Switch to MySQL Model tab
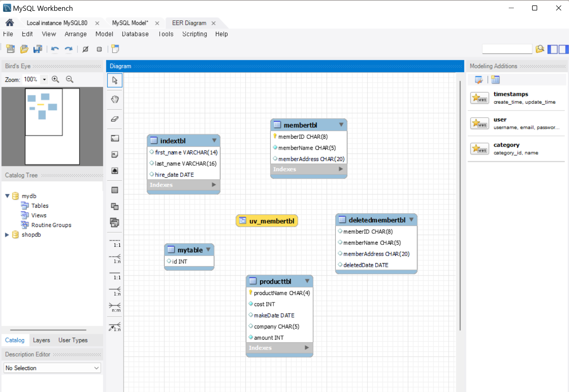 pos(130,23)
